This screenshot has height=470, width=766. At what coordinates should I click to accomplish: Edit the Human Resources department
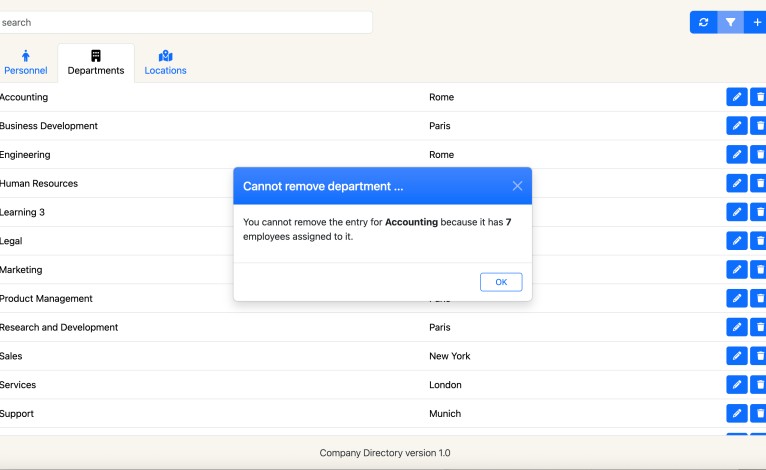(x=736, y=184)
